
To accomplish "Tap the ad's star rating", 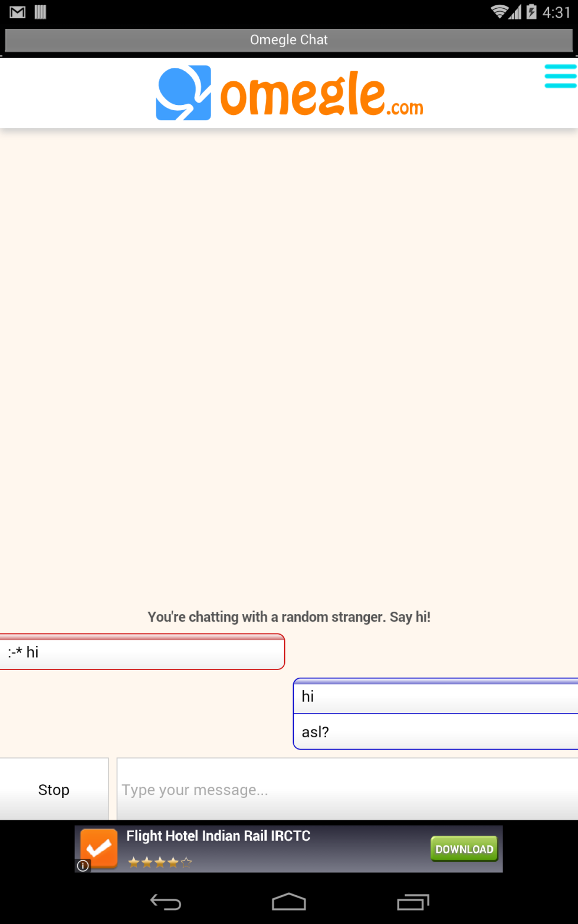I will (x=160, y=863).
